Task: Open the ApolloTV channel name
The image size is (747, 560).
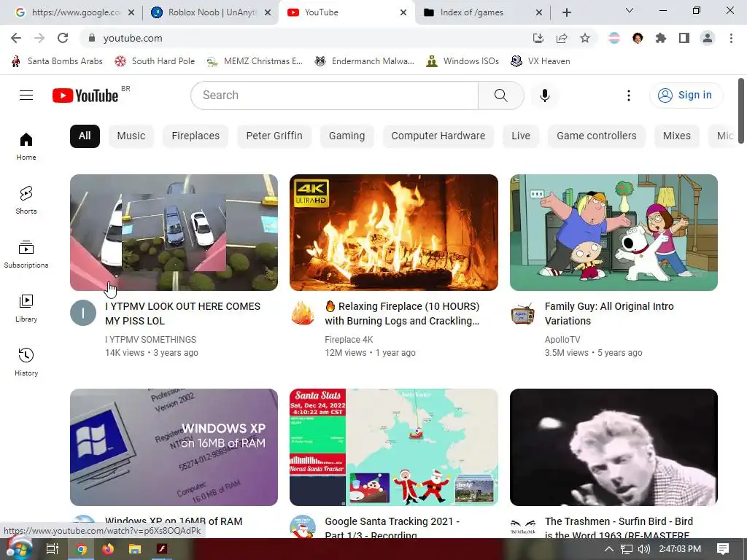Action: tap(562, 340)
